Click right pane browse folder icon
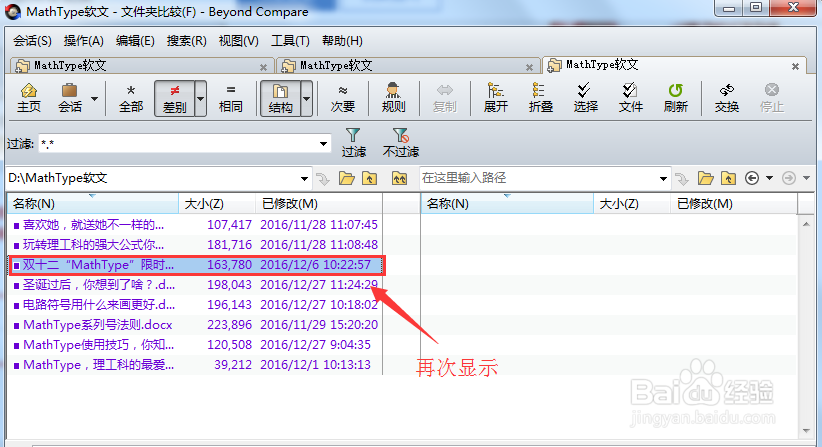 pos(706,179)
